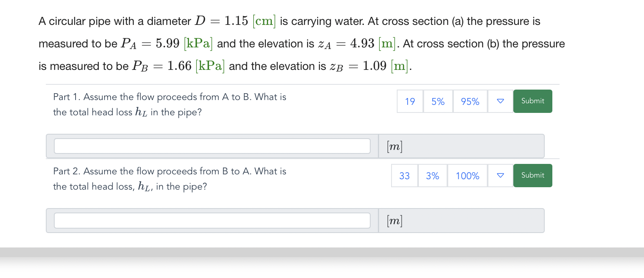This screenshot has width=644, height=278.
Task: Click the gray horizontal bar at the bottom
Action: tap(322, 252)
